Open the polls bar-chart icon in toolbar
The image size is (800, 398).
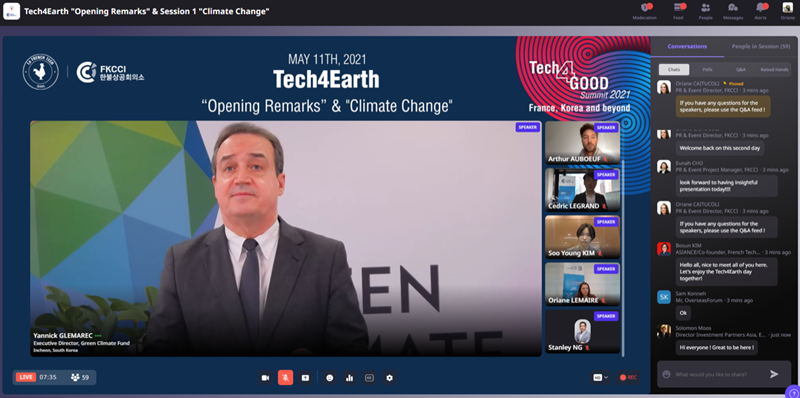pyautogui.click(x=349, y=378)
